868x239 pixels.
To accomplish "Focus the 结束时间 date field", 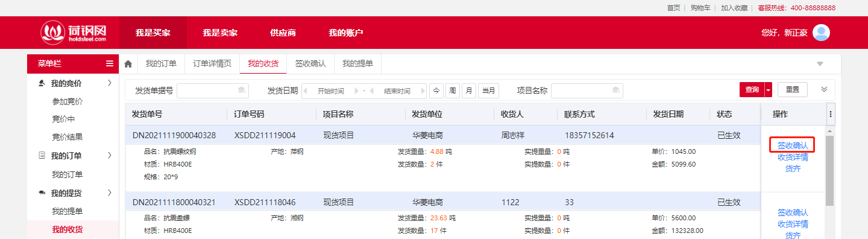I will tap(397, 91).
